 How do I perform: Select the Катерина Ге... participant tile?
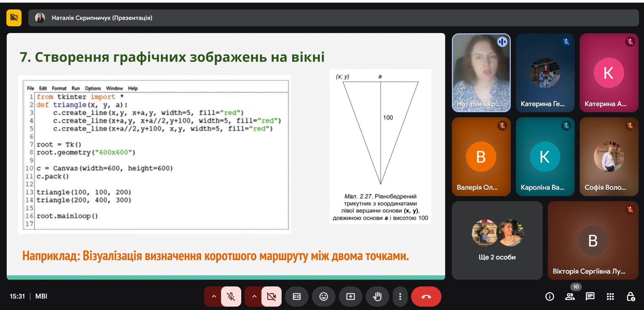click(545, 73)
